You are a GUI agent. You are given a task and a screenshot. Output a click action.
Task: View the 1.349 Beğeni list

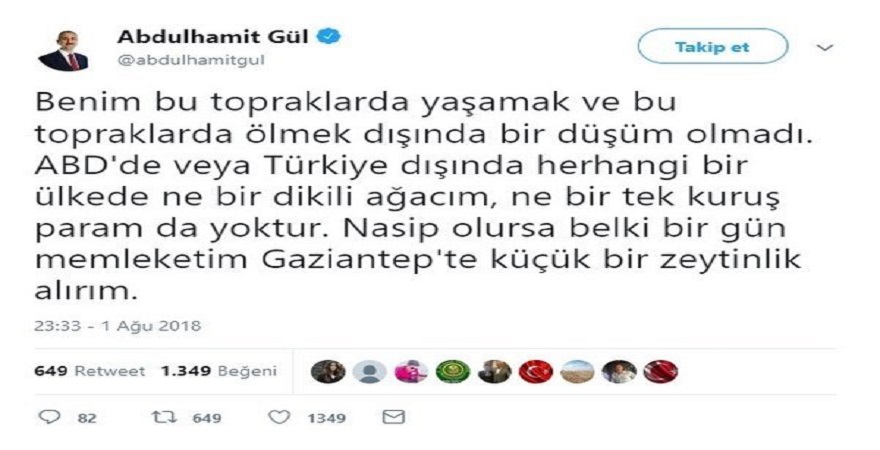point(219,371)
